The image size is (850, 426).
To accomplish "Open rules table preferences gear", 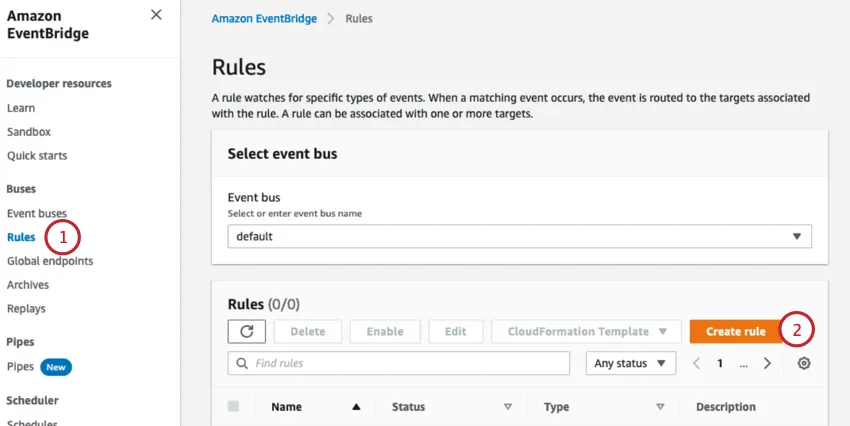I will [804, 363].
